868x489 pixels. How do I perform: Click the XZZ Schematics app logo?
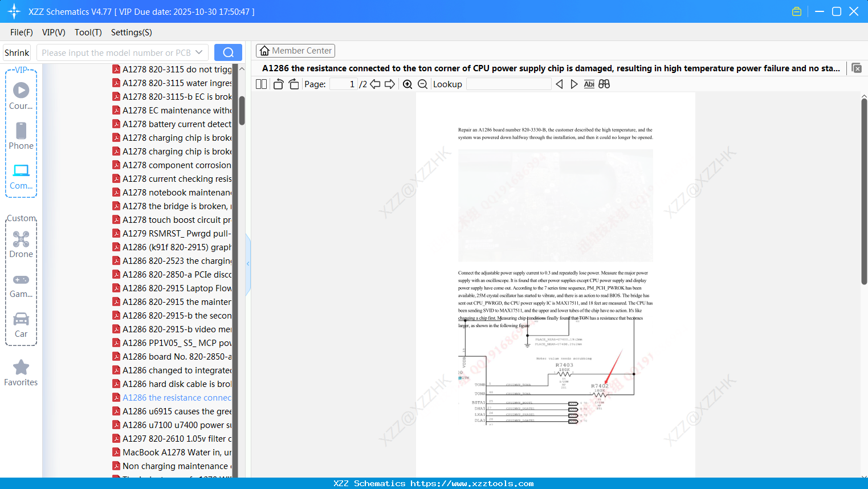point(14,11)
